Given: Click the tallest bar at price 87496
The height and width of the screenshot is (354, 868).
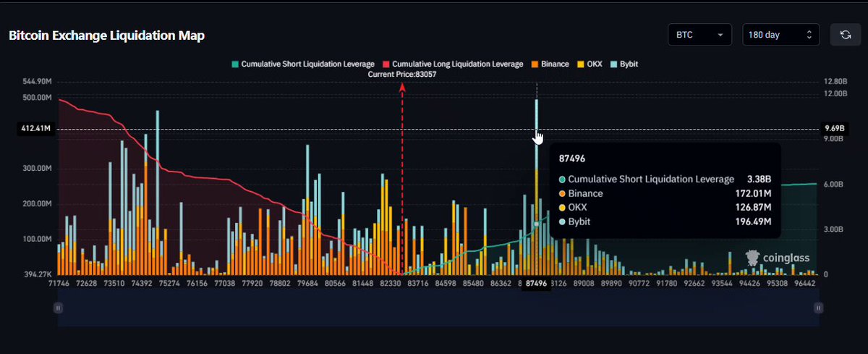Looking at the screenshot, I should pyautogui.click(x=536, y=187).
